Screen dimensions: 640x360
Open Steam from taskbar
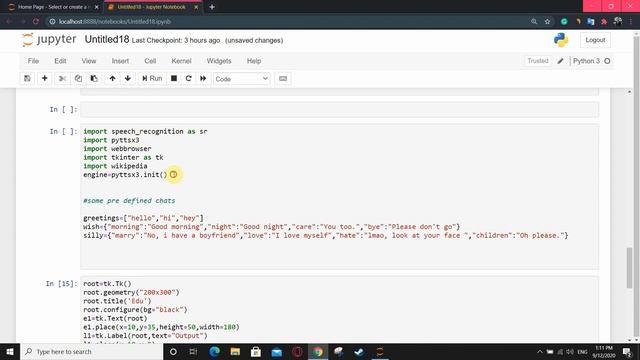click(x=359, y=351)
